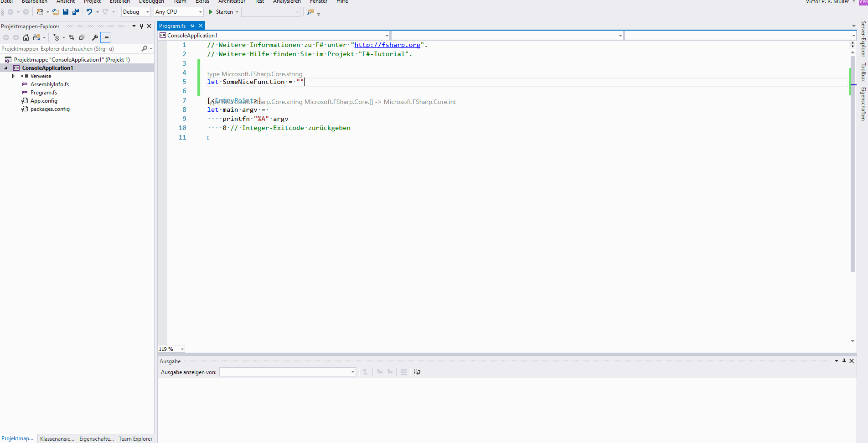Image resolution: width=868 pixels, height=443 pixels.
Task: Pin the Ausgabe panel
Action: [x=844, y=360]
